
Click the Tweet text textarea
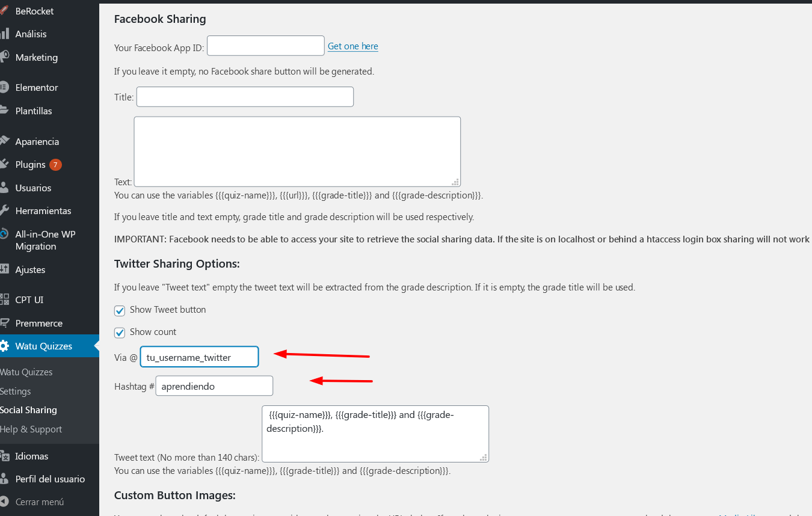pyautogui.click(x=375, y=434)
